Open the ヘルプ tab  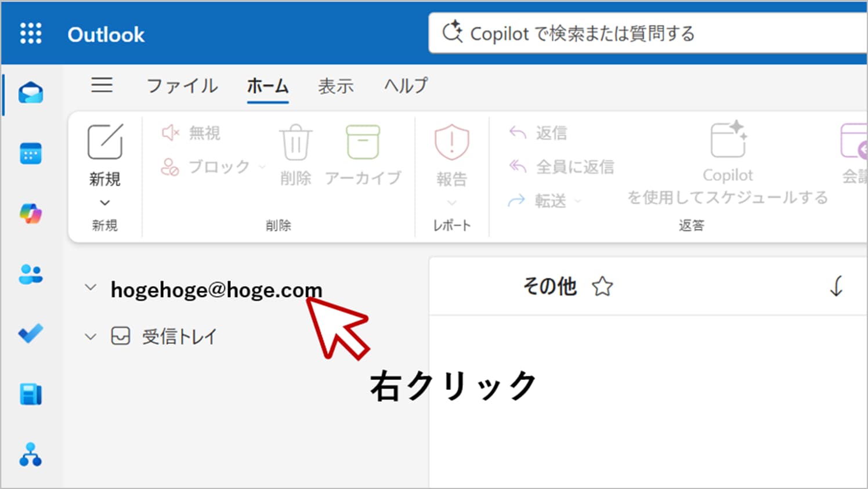tap(406, 86)
